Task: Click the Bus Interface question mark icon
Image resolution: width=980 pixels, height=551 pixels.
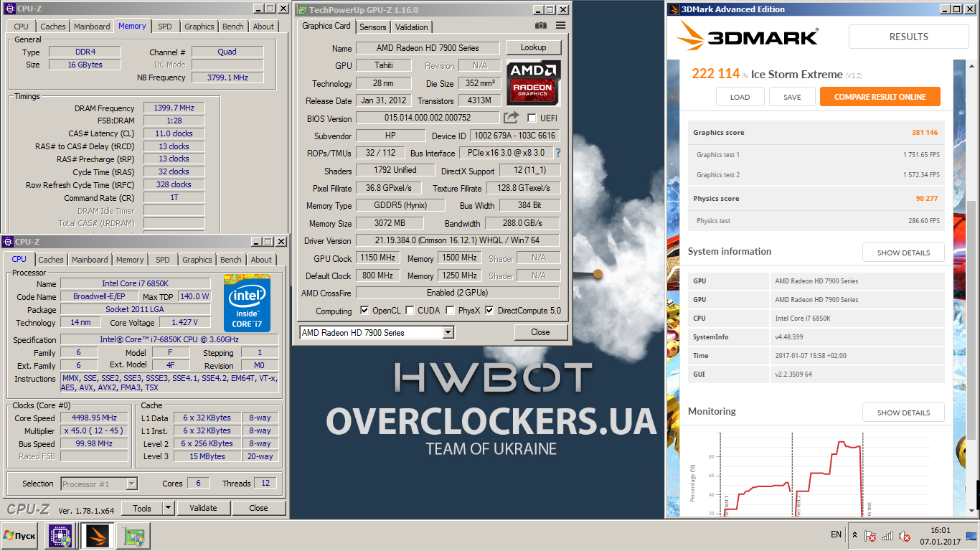Action: click(x=557, y=153)
